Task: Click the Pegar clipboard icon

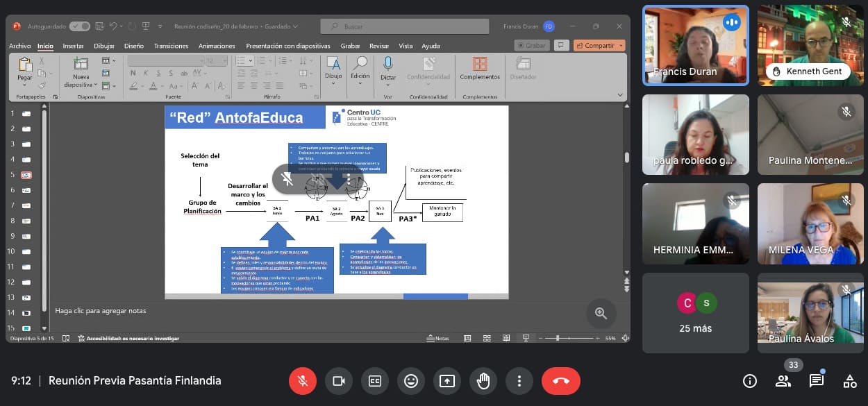Action: 25,65
